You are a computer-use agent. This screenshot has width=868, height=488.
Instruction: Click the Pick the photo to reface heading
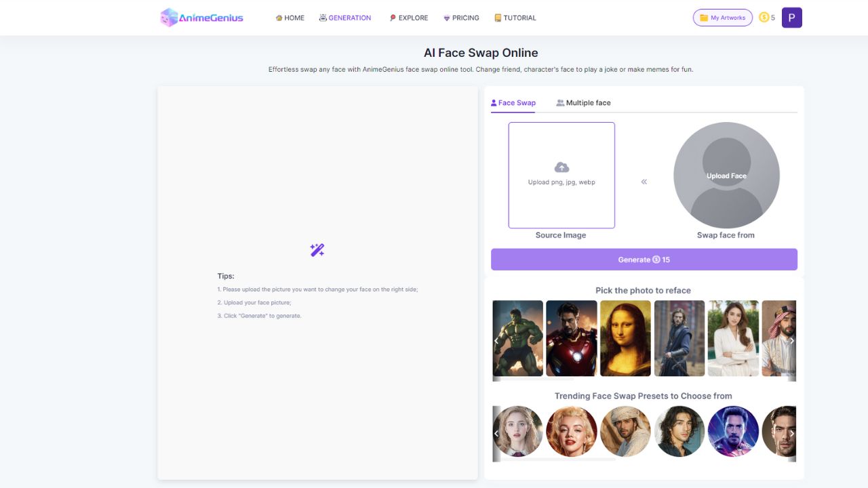click(644, 290)
